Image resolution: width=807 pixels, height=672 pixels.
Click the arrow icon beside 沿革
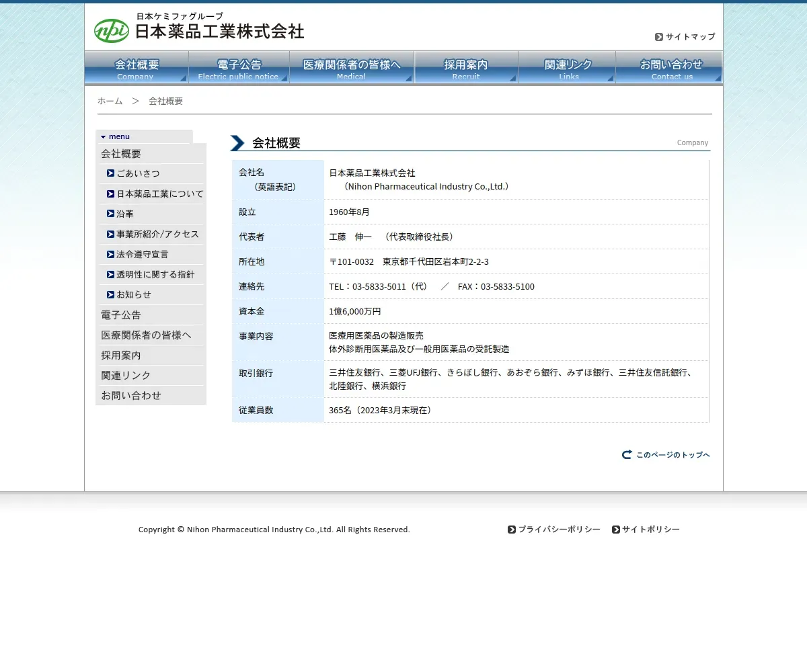(110, 214)
